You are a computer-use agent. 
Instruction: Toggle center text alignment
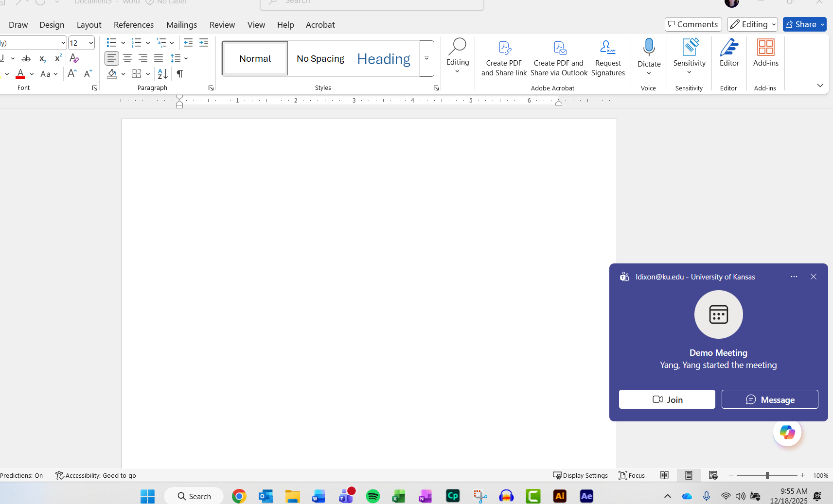click(127, 58)
